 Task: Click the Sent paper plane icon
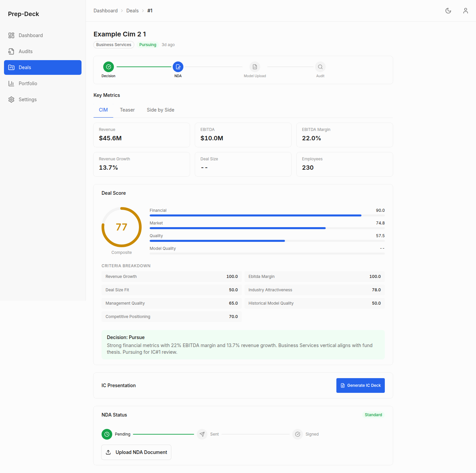pos(202,434)
